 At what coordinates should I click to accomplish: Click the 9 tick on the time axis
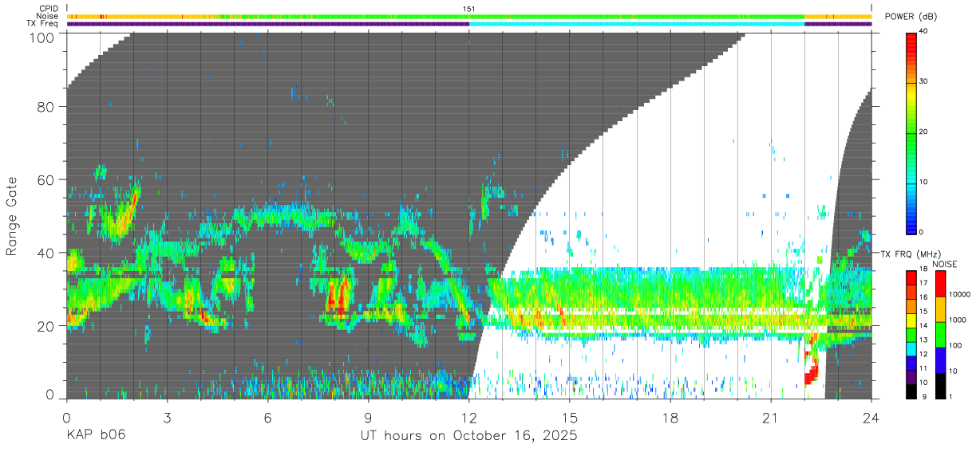[369, 417]
